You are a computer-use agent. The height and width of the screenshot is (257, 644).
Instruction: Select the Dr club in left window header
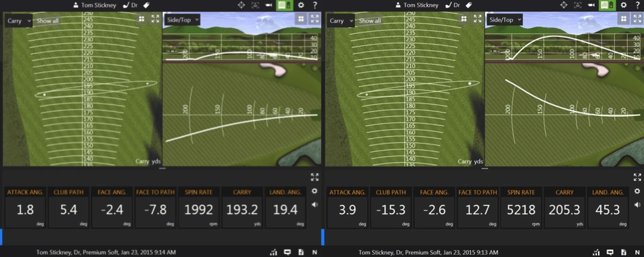click(130, 5)
